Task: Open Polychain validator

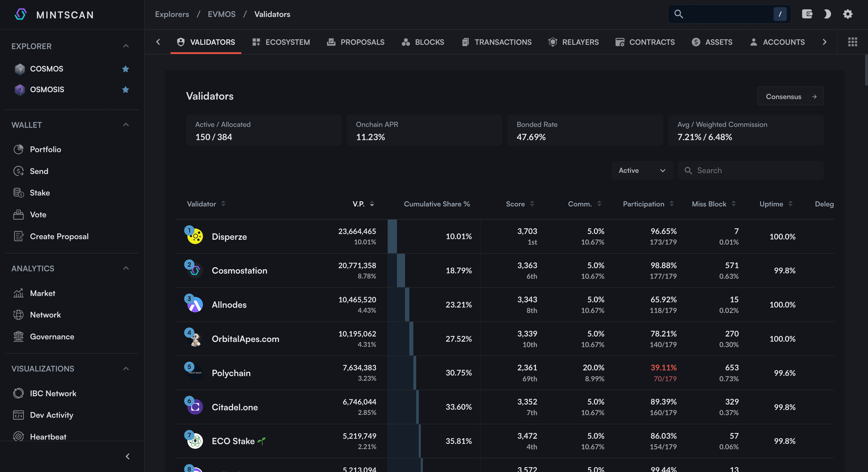Action: 231,373
